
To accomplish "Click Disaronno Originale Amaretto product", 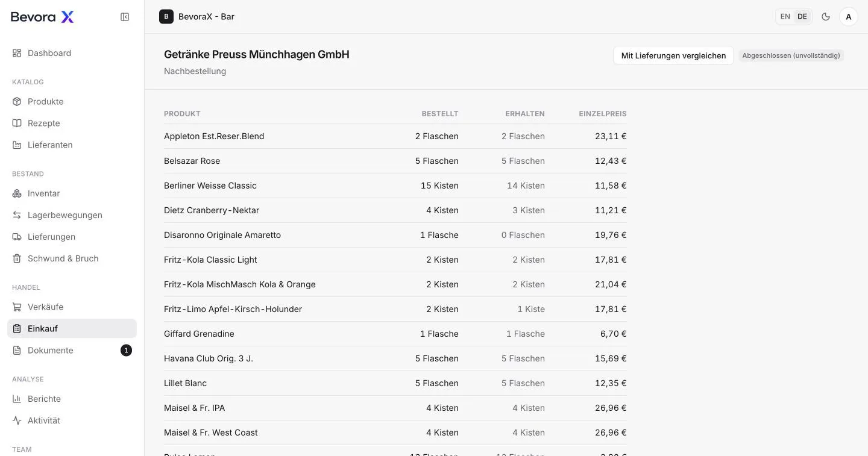I will [x=222, y=235].
